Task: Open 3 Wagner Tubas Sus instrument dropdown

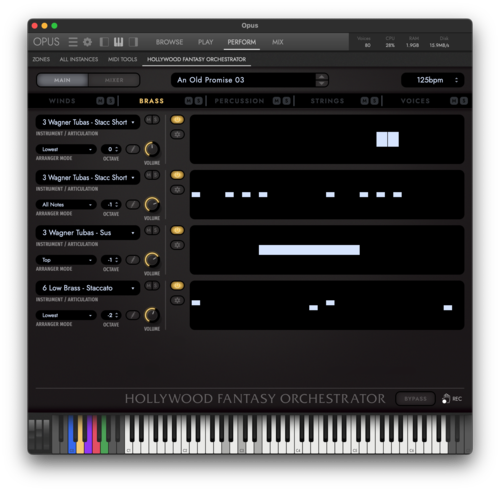Action: [x=88, y=233]
